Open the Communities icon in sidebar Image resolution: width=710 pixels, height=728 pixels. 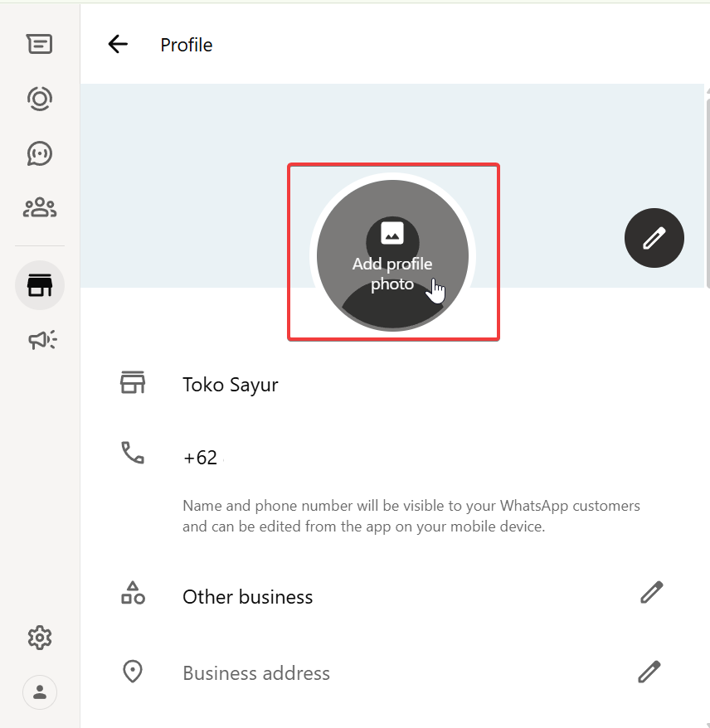point(39,208)
